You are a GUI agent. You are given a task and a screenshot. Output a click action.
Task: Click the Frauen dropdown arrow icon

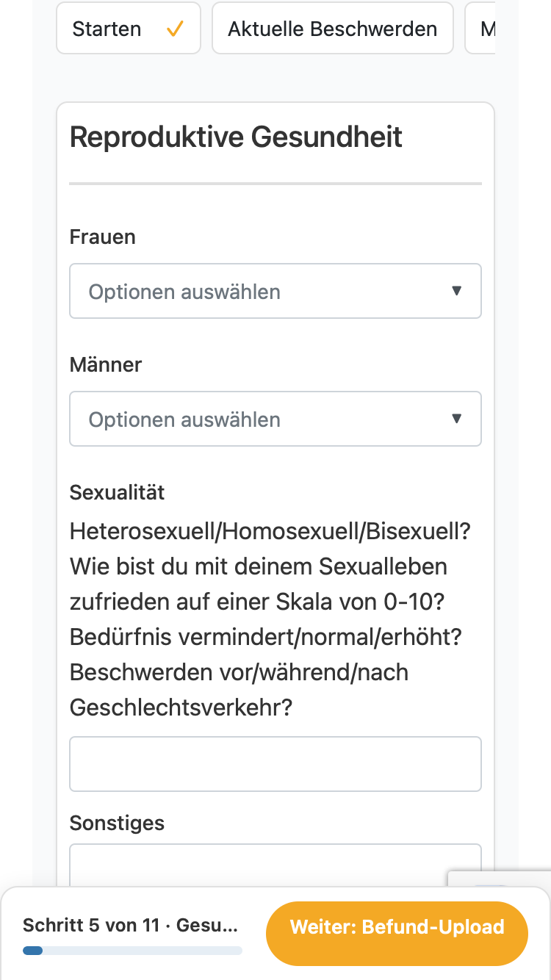pyautogui.click(x=456, y=291)
